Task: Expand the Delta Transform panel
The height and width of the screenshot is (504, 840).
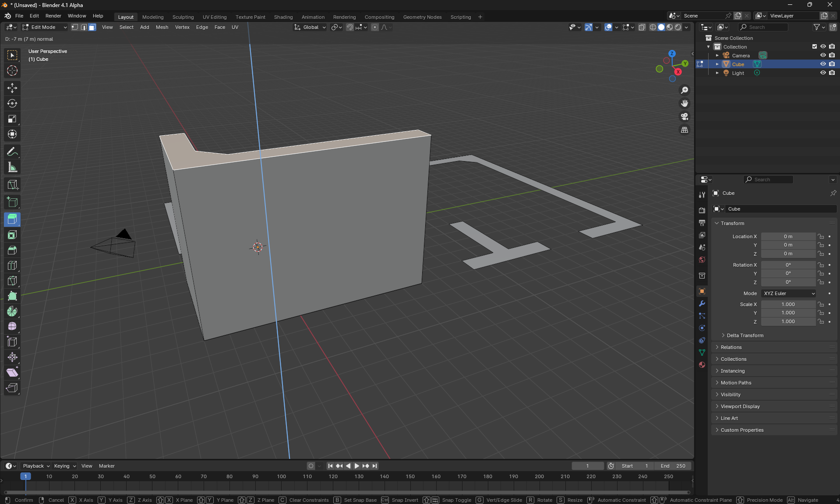Action: point(745,335)
